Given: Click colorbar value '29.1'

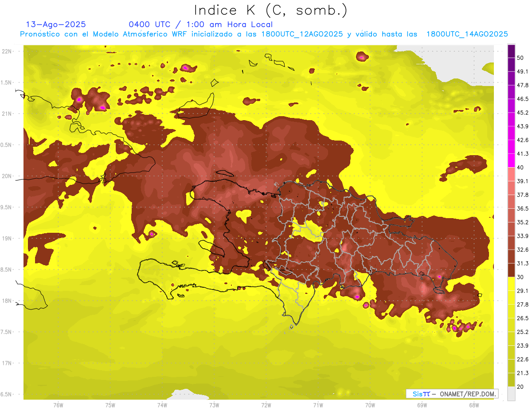Looking at the screenshot, I should (523, 290).
